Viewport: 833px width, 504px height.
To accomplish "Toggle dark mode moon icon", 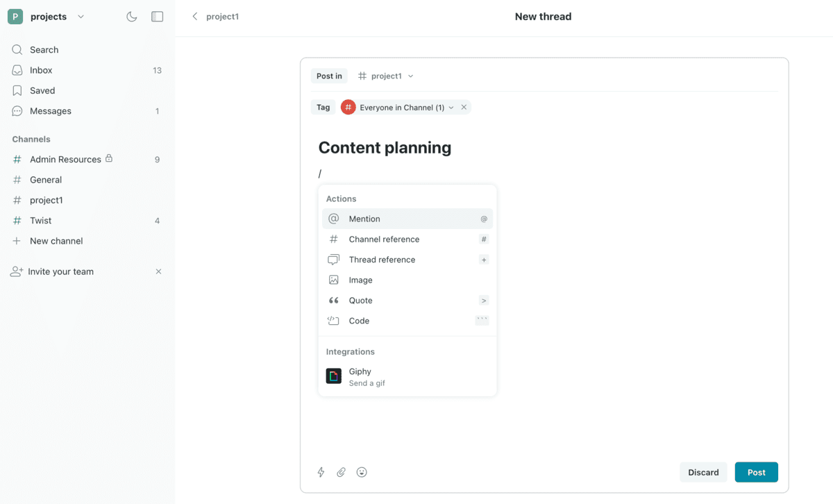I will click(x=132, y=17).
